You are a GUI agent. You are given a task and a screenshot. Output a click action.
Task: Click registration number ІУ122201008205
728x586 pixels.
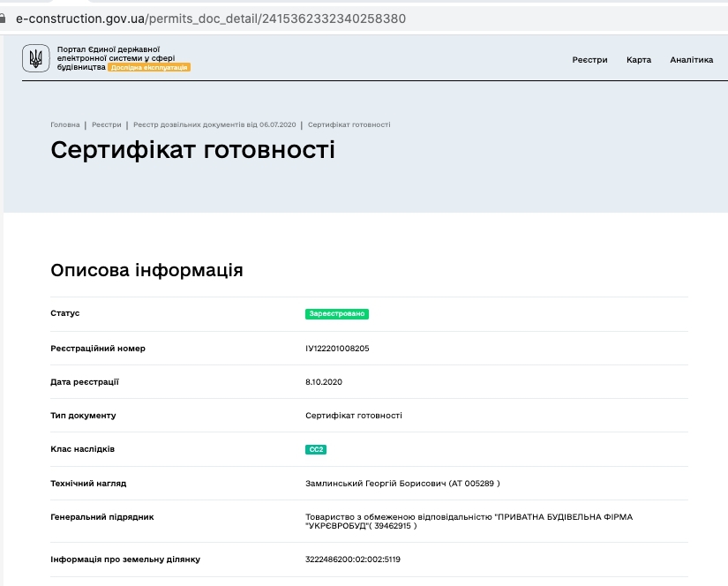[x=338, y=349]
